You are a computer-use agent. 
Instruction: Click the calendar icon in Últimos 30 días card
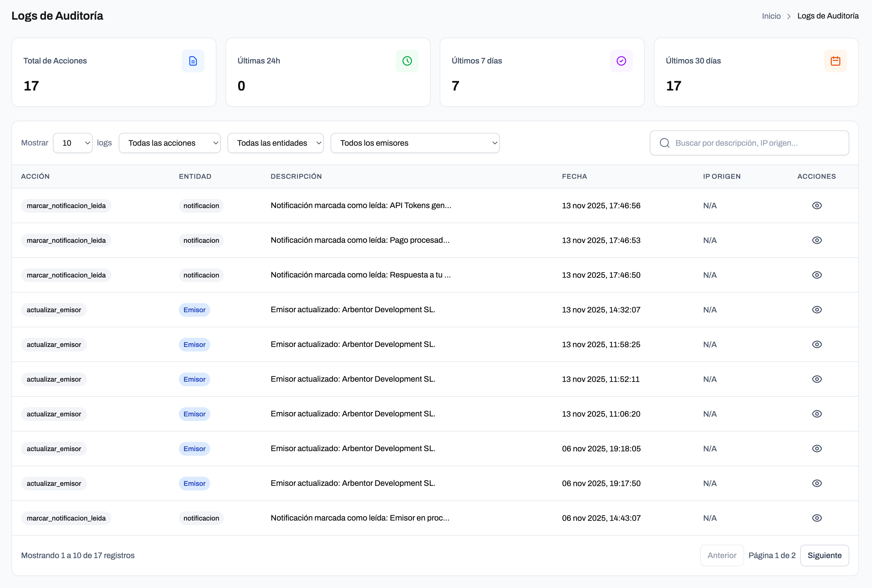(x=835, y=61)
